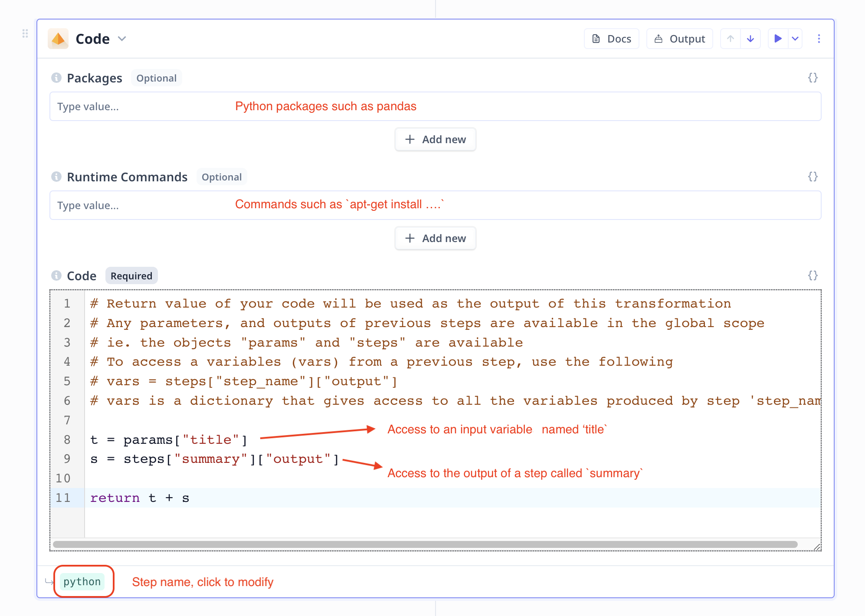865x616 pixels.
Task: Click the info icon beside Runtime Commands
Action: [x=56, y=177]
